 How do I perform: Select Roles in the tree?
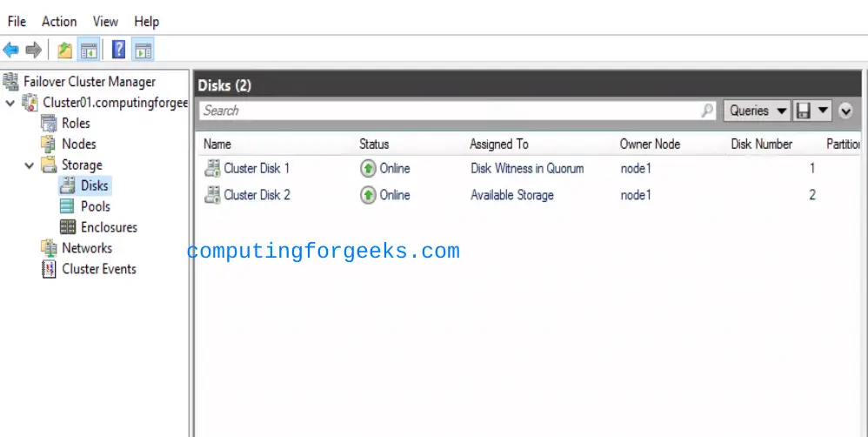click(x=76, y=123)
